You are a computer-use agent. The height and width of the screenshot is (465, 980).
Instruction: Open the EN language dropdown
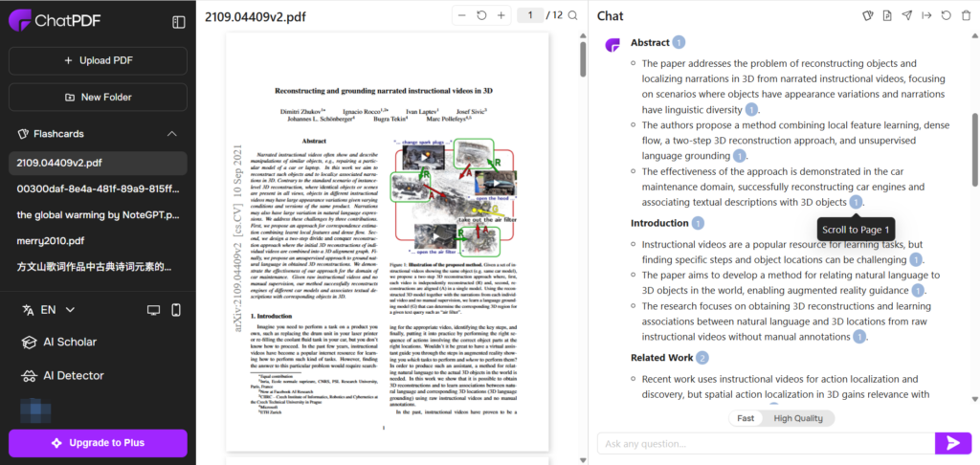pyautogui.click(x=57, y=309)
